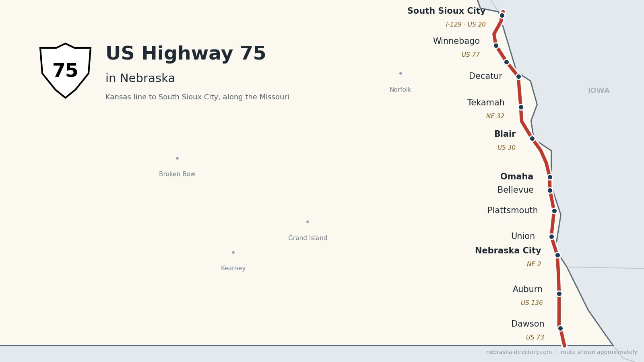Select the South Sioux City route marker dot
This screenshot has height=362, width=644.
click(x=502, y=15)
